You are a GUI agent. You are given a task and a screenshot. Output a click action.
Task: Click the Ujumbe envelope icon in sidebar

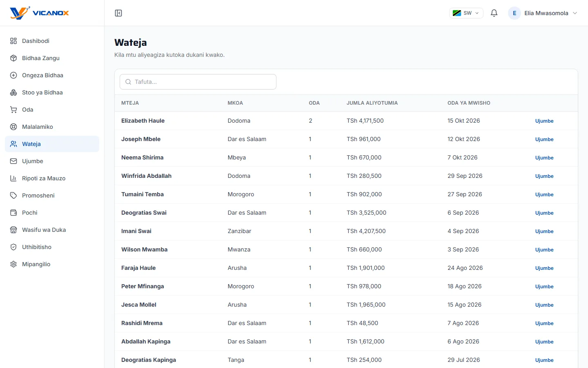coord(13,161)
